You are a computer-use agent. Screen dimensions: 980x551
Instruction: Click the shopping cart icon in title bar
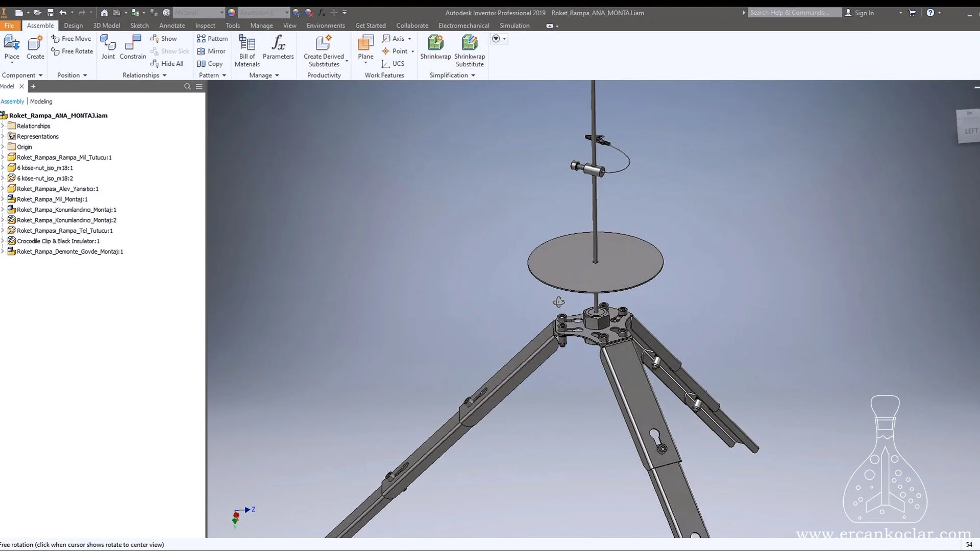(912, 13)
